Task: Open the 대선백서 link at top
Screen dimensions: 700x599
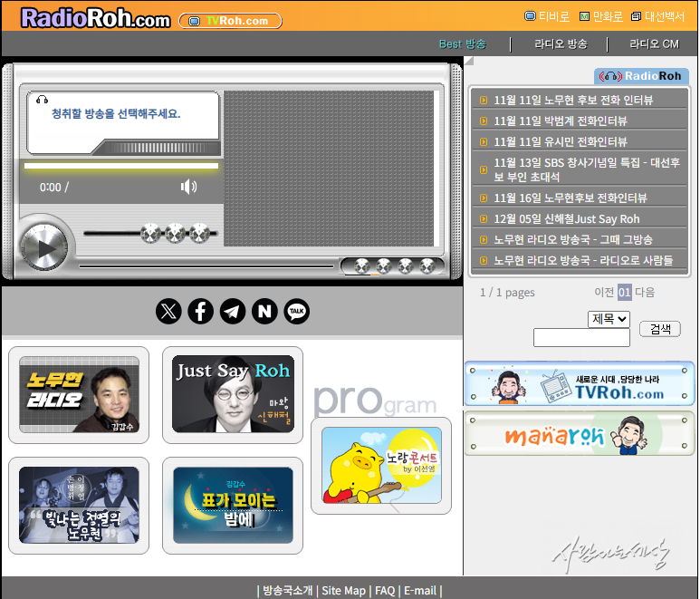Action: point(659,16)
